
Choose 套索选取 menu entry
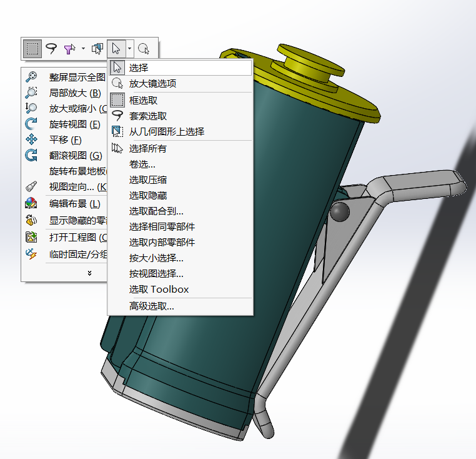(181, 116)
